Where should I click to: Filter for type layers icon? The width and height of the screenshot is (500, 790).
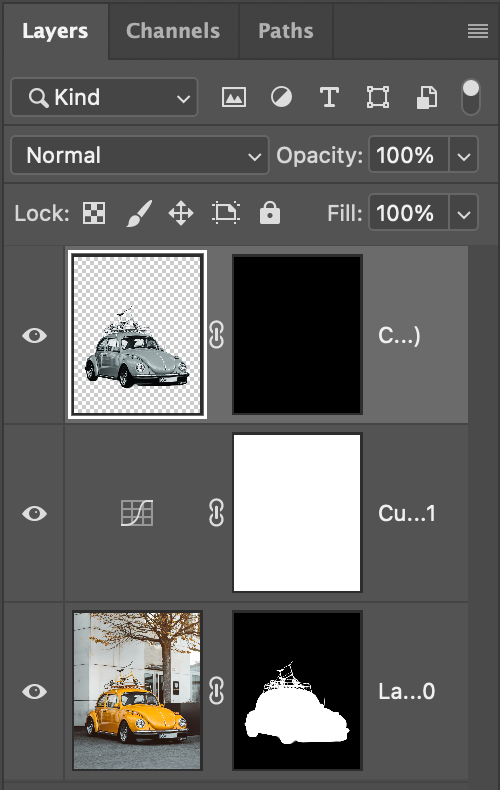[x=329, y=97]
